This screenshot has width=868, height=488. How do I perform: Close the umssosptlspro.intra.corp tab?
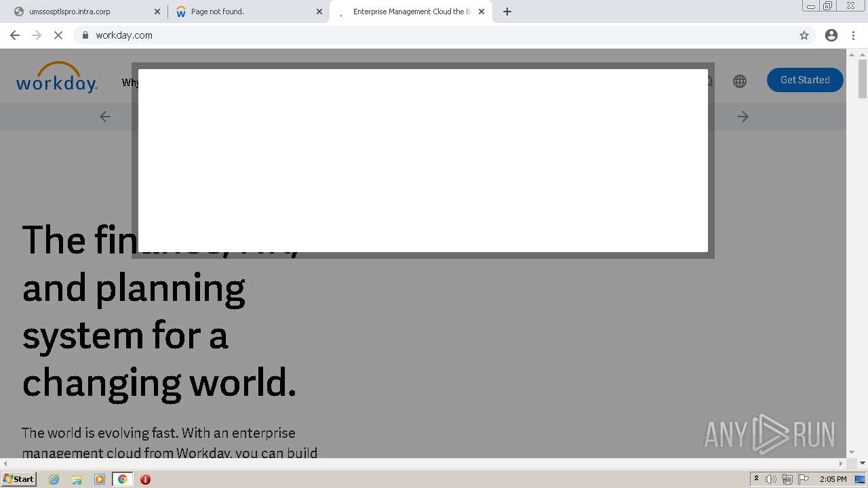point(157,12)
